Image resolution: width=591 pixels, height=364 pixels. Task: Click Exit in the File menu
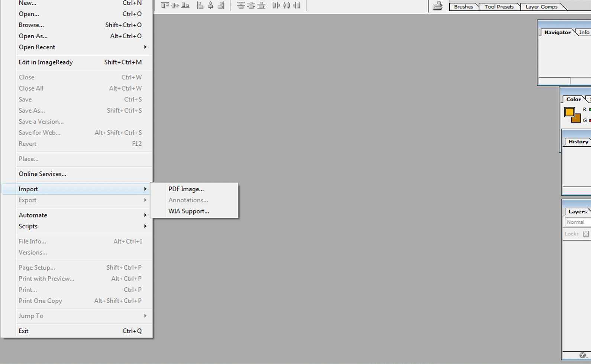23,331
